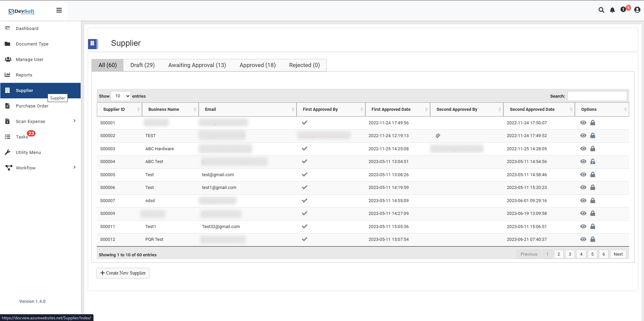Click the notification bell icon
Screen dimensions: 644x321
coord(612,10)
